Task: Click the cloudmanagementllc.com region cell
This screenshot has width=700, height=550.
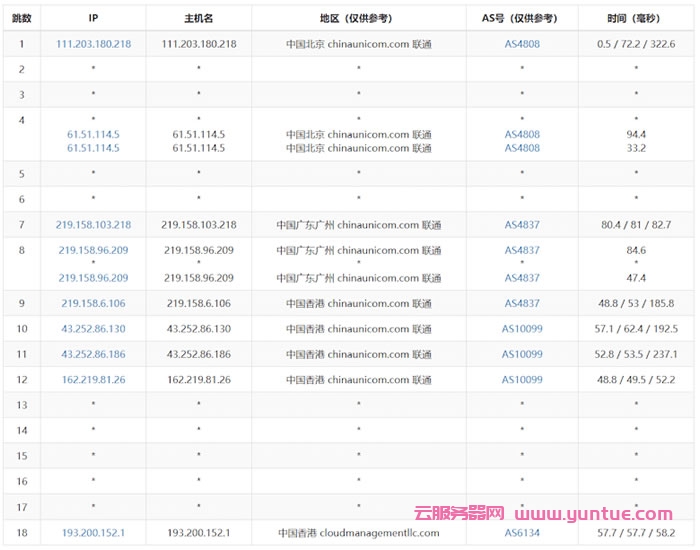Action: coord(358,533)
